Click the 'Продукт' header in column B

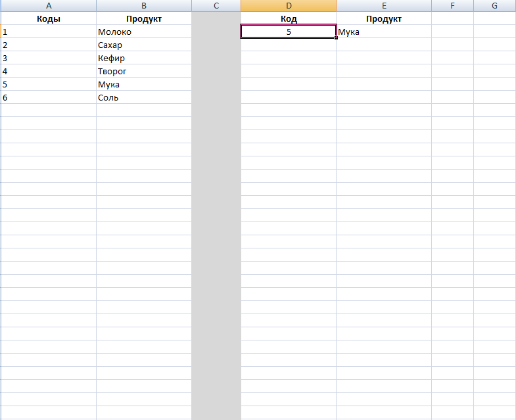tap(144, 18)
